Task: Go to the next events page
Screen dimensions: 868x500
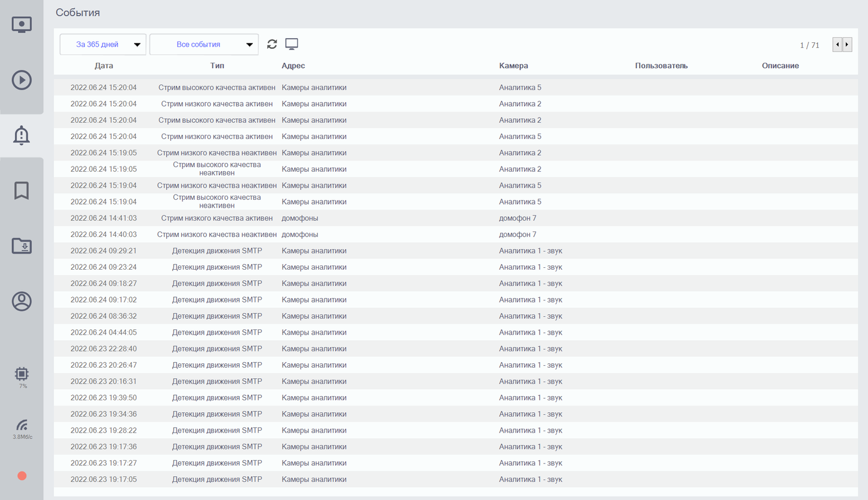Action: pyautogui.click(x=847, y=45)
